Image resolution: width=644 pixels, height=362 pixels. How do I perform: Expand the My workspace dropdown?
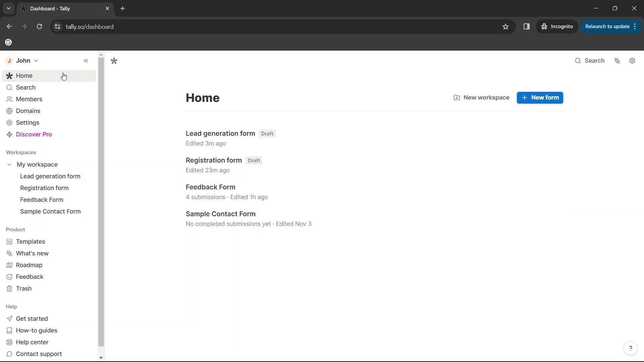[x=9, y=165]
